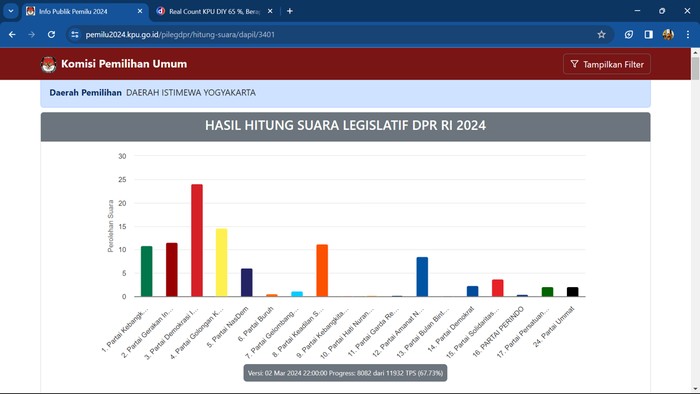Click DAERAH ISTIMEWA YOGYAKARTA text
Image resolution: width=700 pixels, height=394 pixels.
pyautogui.click(x=191, y=93)
